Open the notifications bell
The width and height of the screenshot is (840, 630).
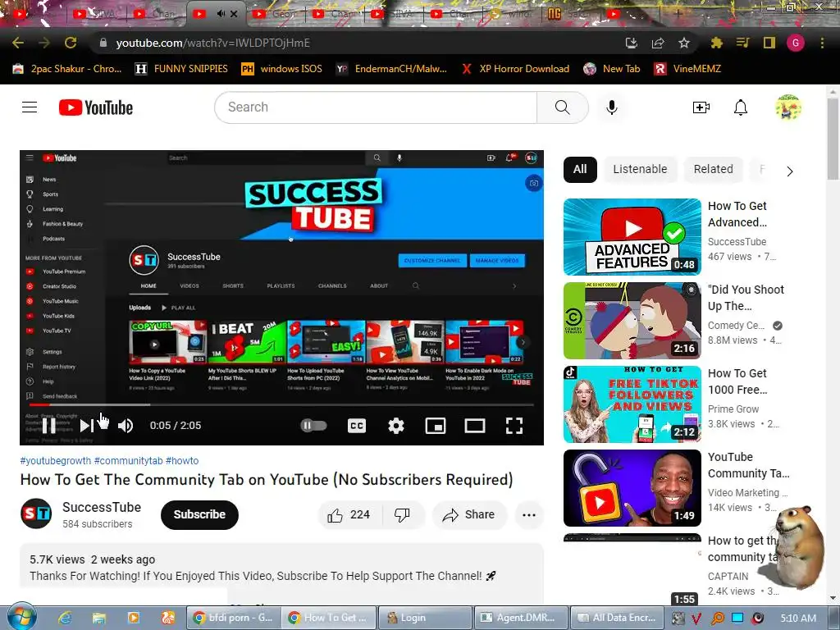741,107
